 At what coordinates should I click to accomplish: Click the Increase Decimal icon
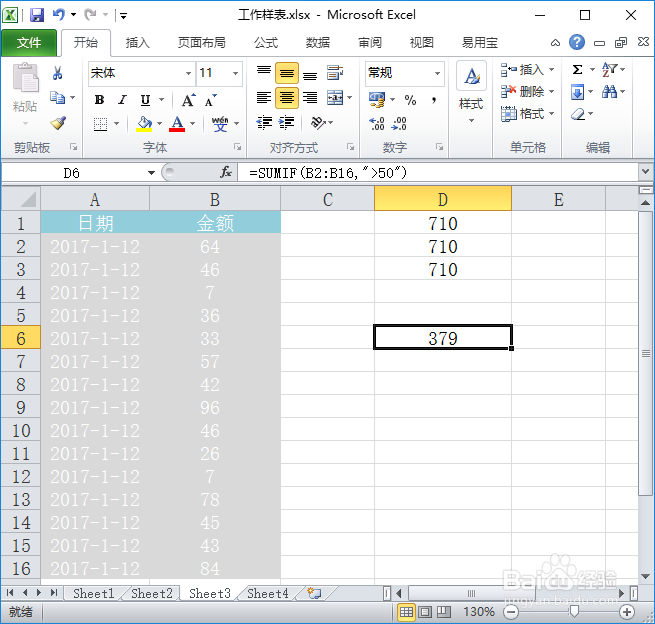click(377, 123)
